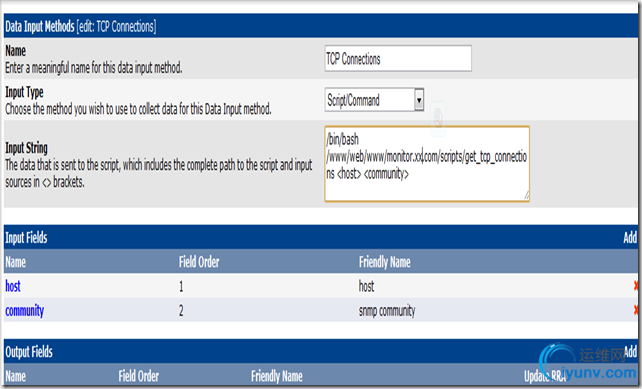642x389 pixels.
Task: Click the friendly name 'host' cell
Action: tap(366, 286)
